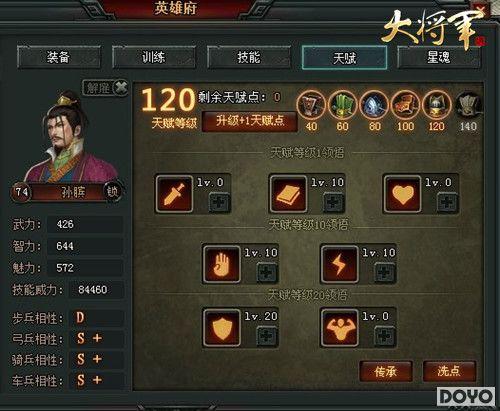Open the 技能 tab
This screenshot has height=411, width=500.
pyautogui.click(x=249, y=57)
